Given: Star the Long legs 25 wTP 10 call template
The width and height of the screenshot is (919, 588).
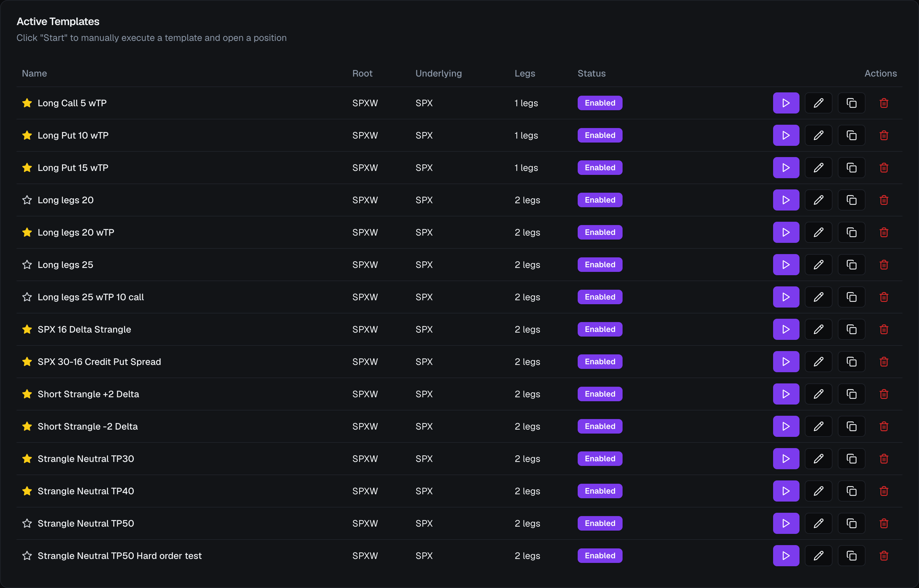Looking at the screenshot, I should tap(27, 297).
